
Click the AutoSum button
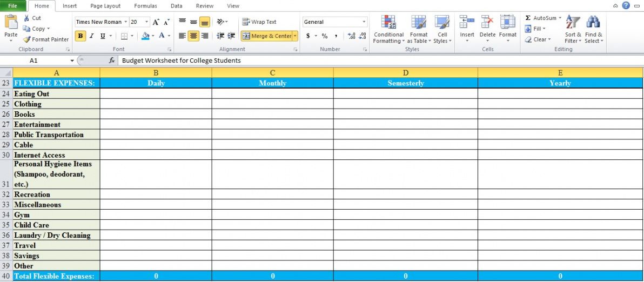click(543, 18)
